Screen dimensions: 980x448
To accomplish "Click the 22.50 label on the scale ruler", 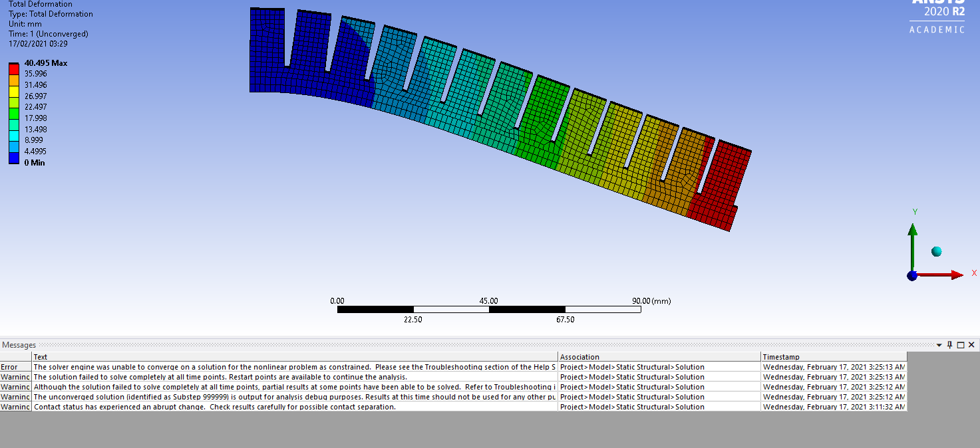I will pos(413,320).
